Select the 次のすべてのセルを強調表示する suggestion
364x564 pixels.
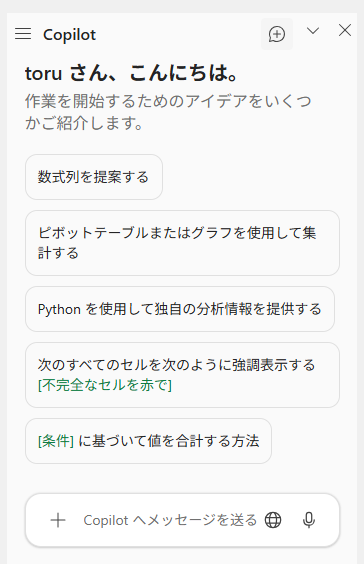coord(182,375)
